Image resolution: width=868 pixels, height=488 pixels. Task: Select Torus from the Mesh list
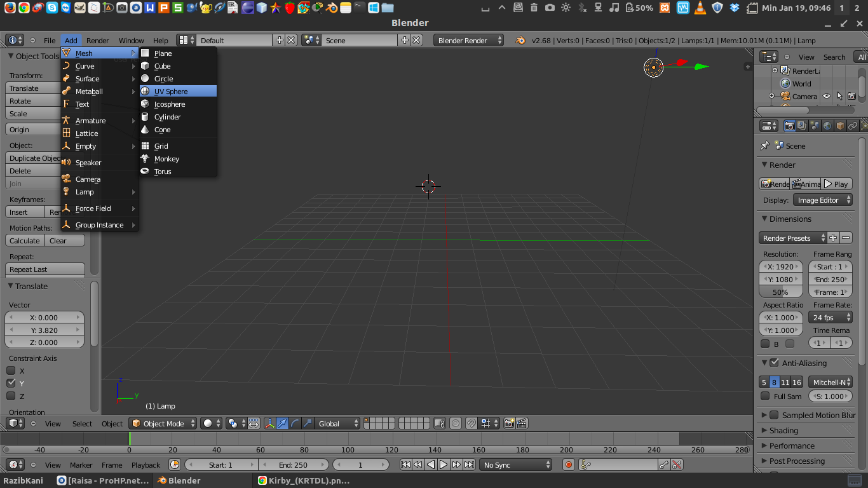(x=178, y=172)
